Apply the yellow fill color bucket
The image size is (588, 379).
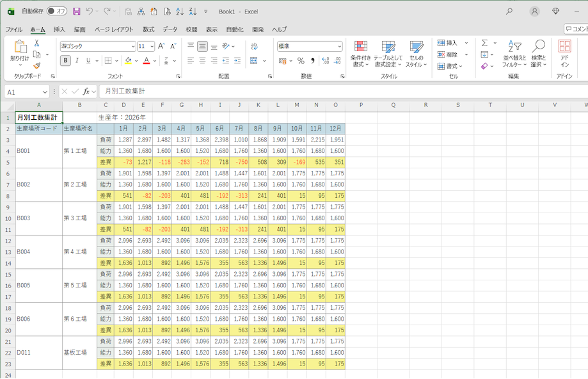(128, 61)
